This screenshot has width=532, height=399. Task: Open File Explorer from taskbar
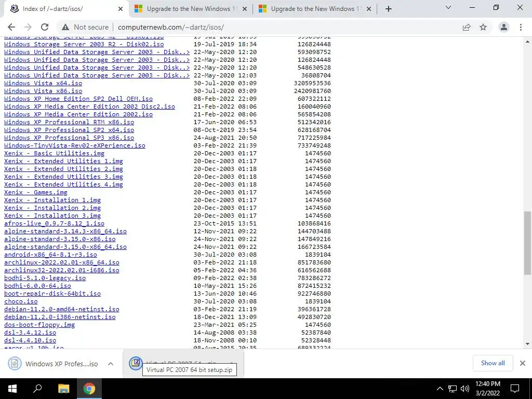click(x=63, y=389)
